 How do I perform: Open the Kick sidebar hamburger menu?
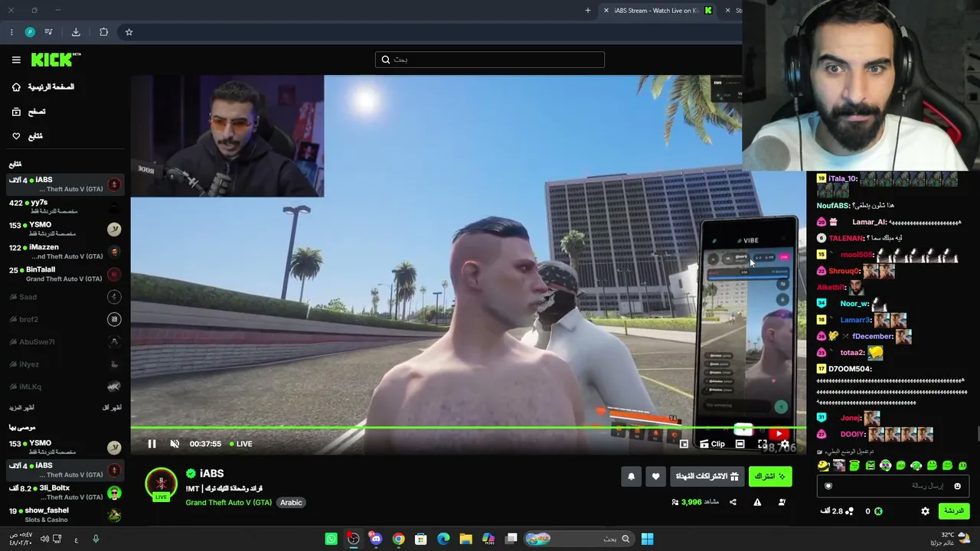[x=16, y=60]
